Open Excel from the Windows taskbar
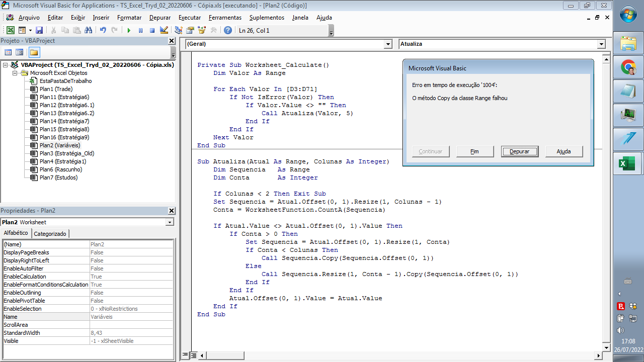Screen dimensions: 644x362 click(627, 164)
